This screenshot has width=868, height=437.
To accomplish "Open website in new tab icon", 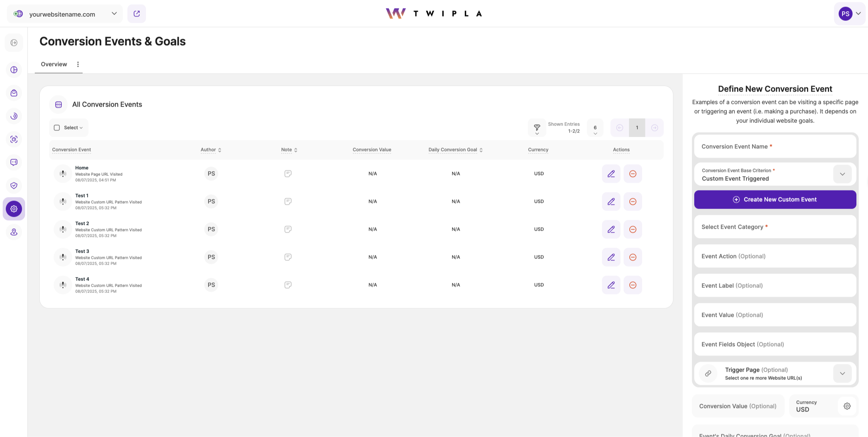I will 137,14.
